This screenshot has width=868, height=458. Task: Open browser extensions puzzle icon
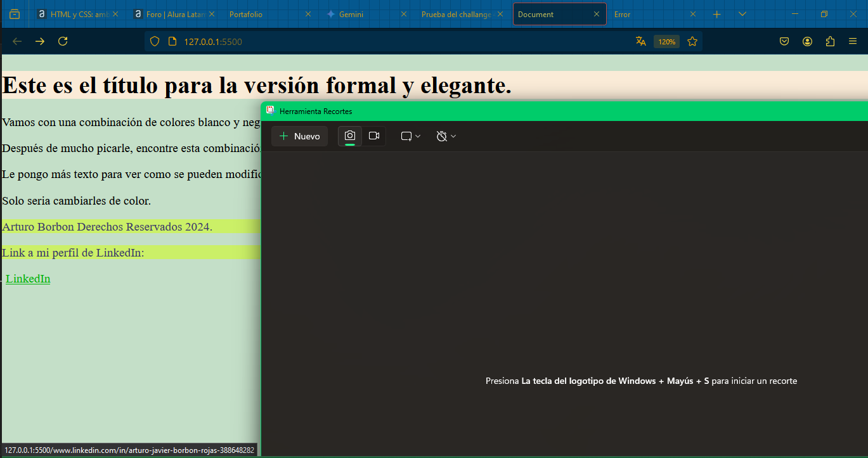[x=830, y=42]
